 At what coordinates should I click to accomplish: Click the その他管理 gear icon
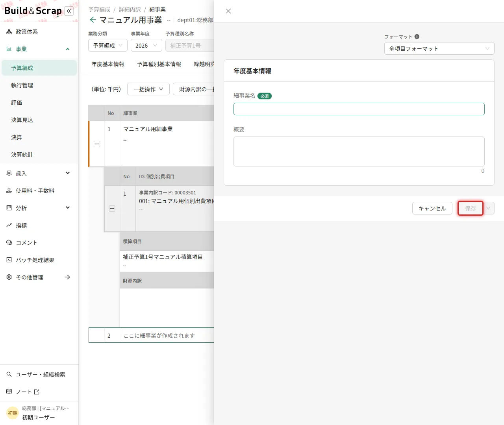coord(9,277)
